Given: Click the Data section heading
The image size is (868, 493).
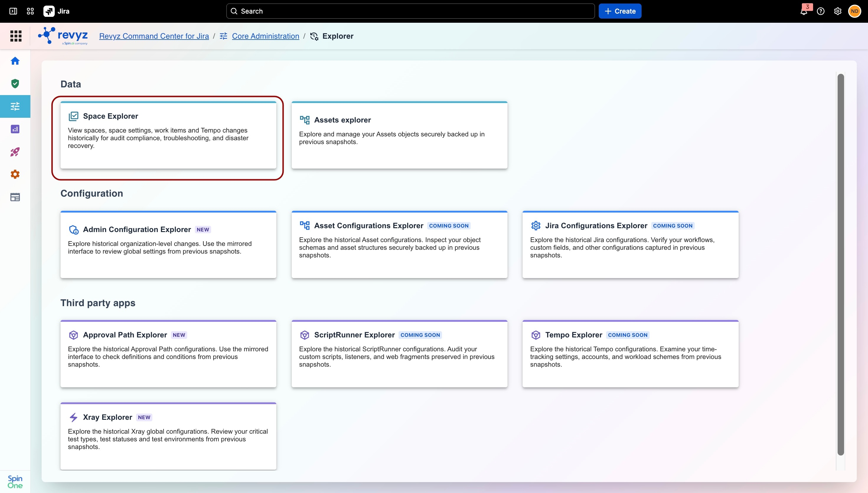Looking at the screenshot, I should (71, 84).
